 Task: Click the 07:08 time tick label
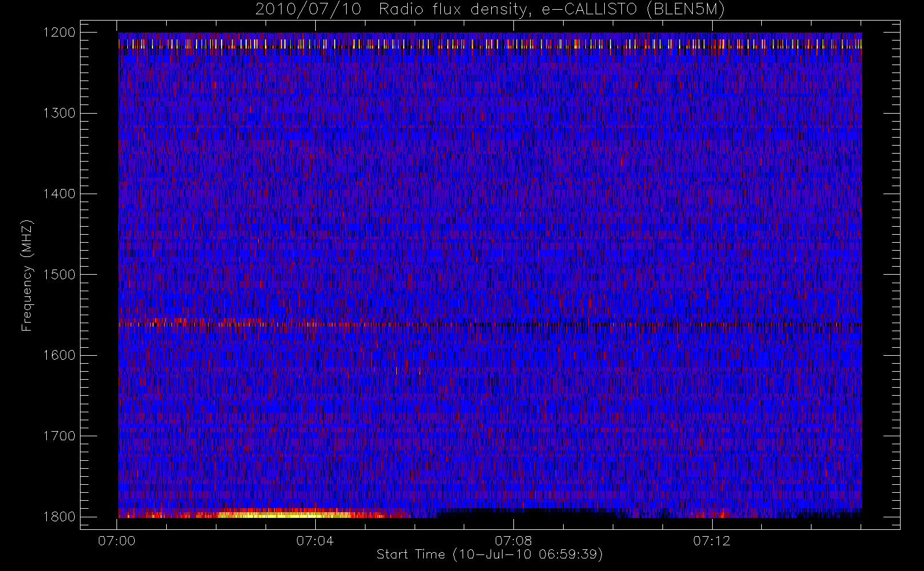pyautogui.click(x=513, y=541)
